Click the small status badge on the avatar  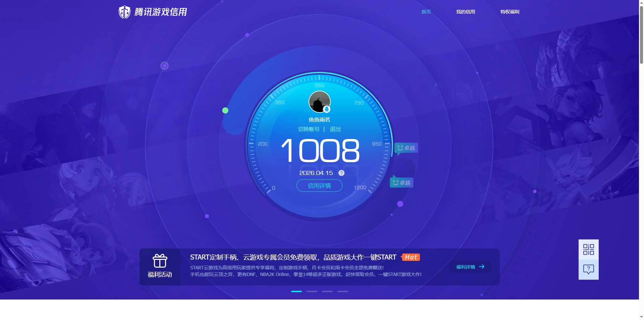pos(326,109)
